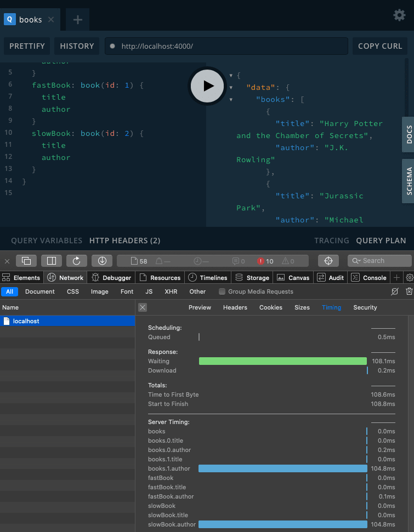Open the Cookies detail tab
The width and height of the screenshot is (414, 532).
click(x=271, y=307)
